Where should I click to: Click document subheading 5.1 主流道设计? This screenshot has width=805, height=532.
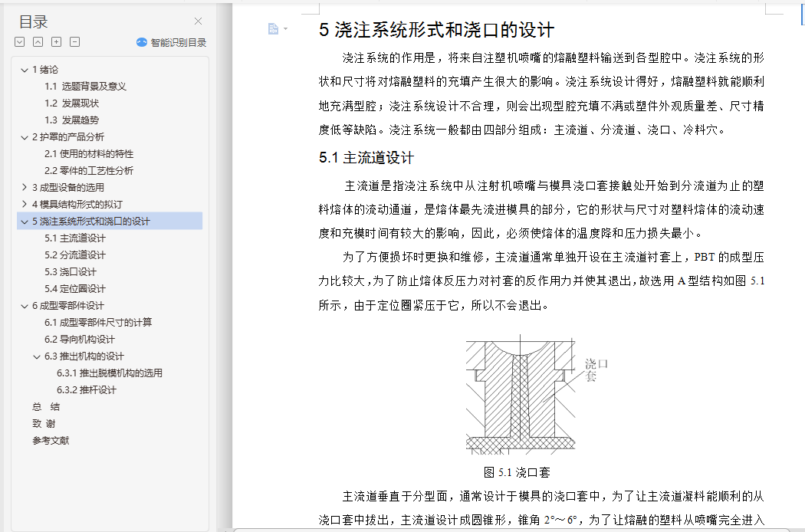point(366,158)
